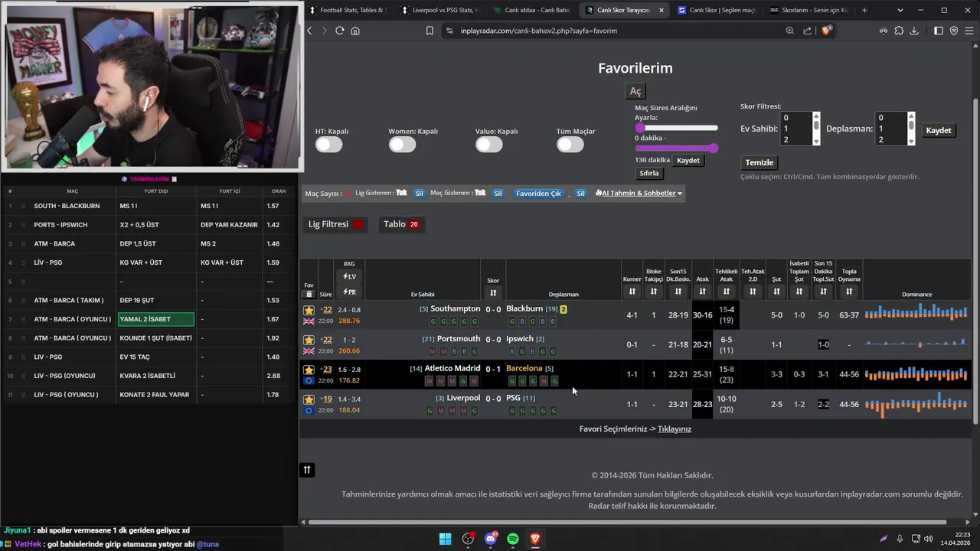Sort by Skor column arrows
The width and height of the screenshot is (980, 551).
point(493,293)
